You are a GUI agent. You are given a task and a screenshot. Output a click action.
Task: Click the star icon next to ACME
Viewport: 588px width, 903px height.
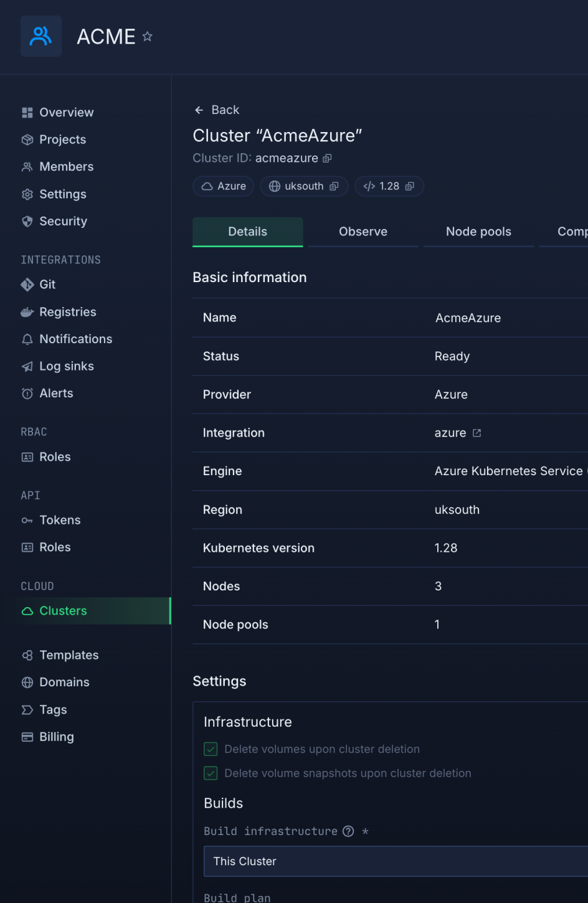147,37
